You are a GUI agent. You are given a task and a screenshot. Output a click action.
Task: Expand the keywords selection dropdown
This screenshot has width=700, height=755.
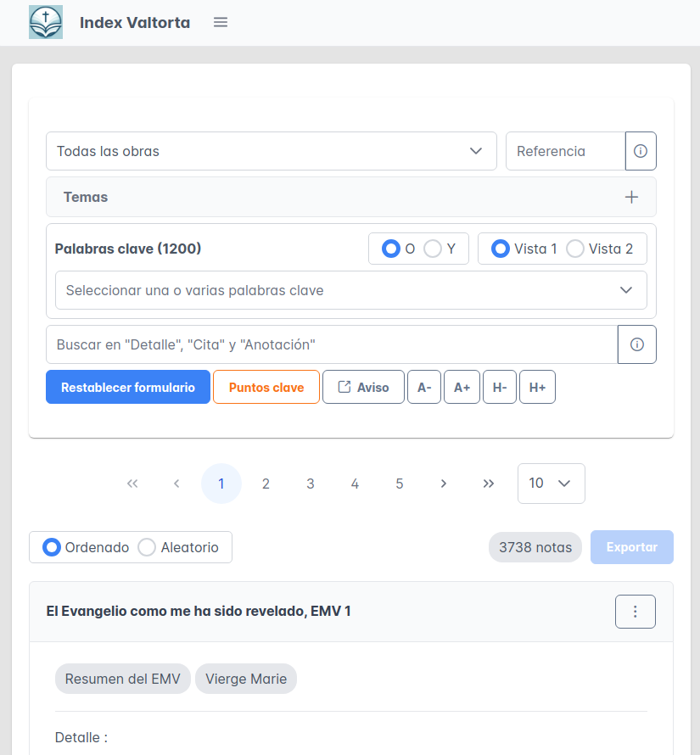tap(350, 290)
